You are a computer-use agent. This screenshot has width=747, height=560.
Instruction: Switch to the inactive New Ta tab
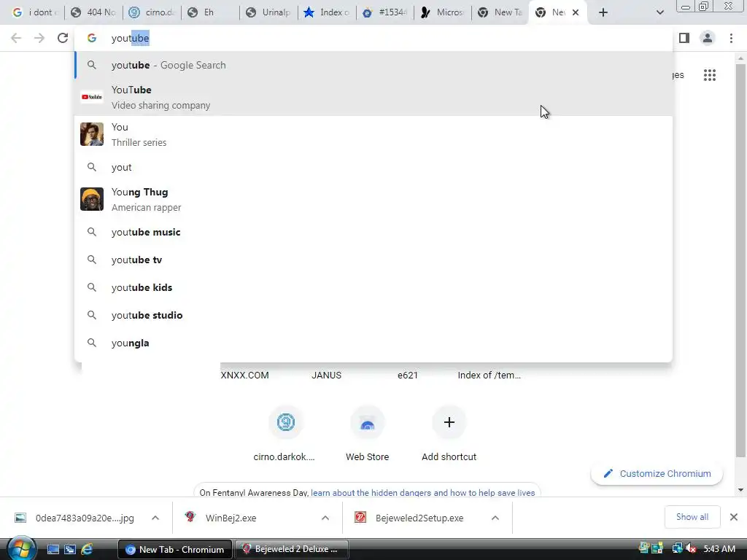[500, 12]
